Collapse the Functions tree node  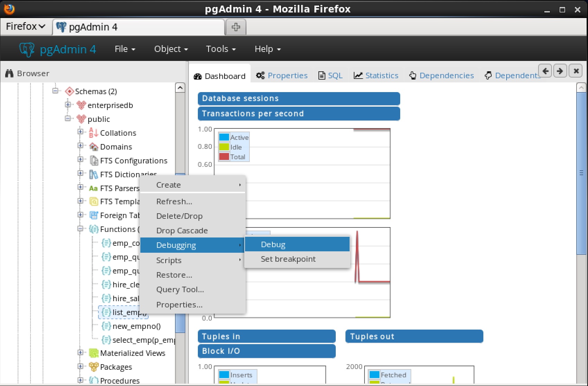[x=80, y=228]
